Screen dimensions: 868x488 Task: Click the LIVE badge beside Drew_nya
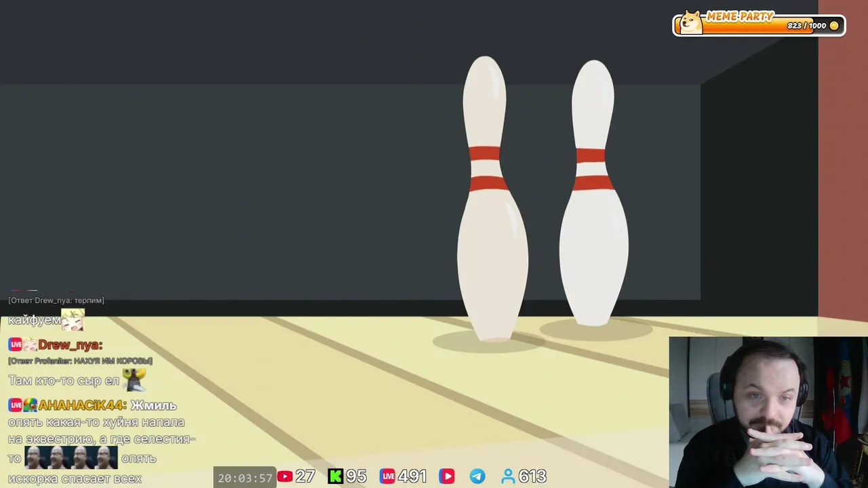coord(16,345)
